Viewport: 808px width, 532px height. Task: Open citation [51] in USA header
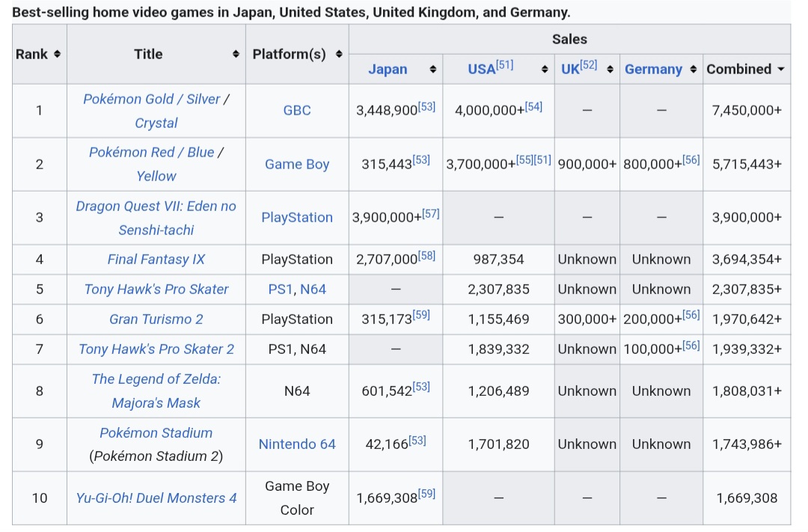[x=505, y=65]
